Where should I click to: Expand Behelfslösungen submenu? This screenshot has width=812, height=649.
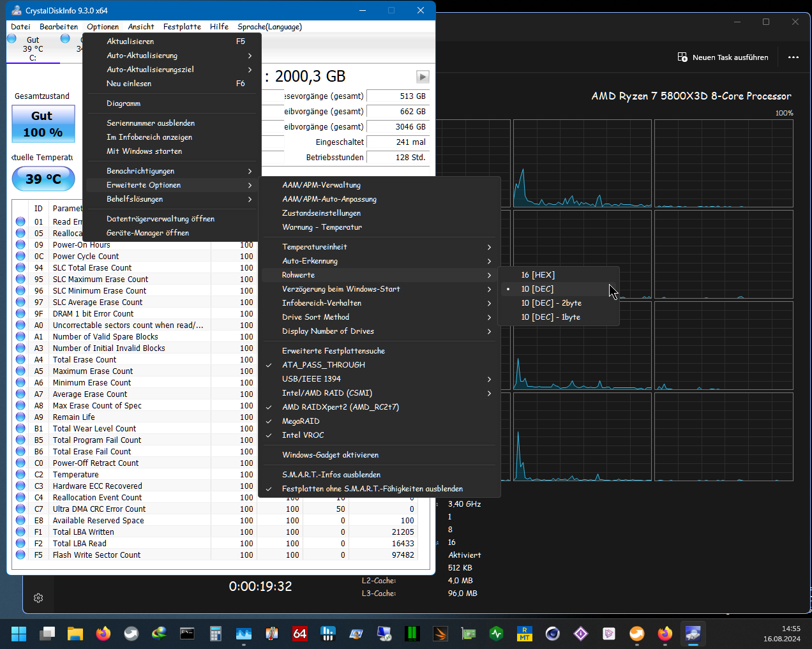point(172,199)
